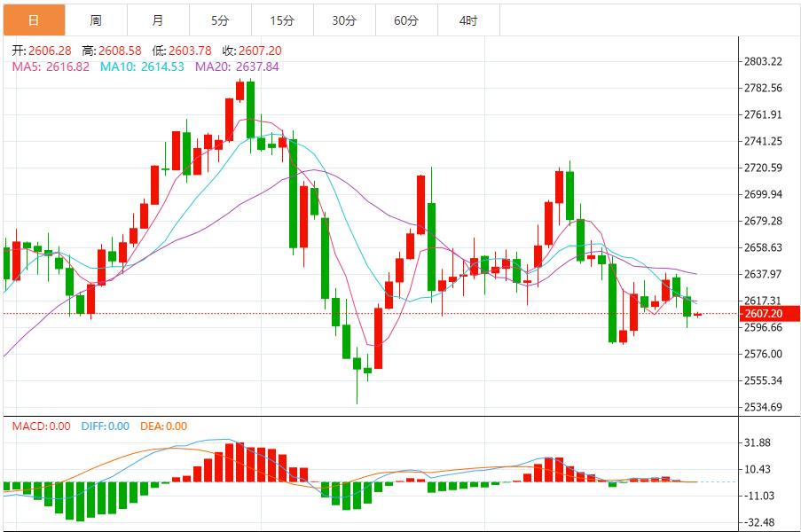
Task: Click the 2803.22 price axis label
Action: pos(763,61)
